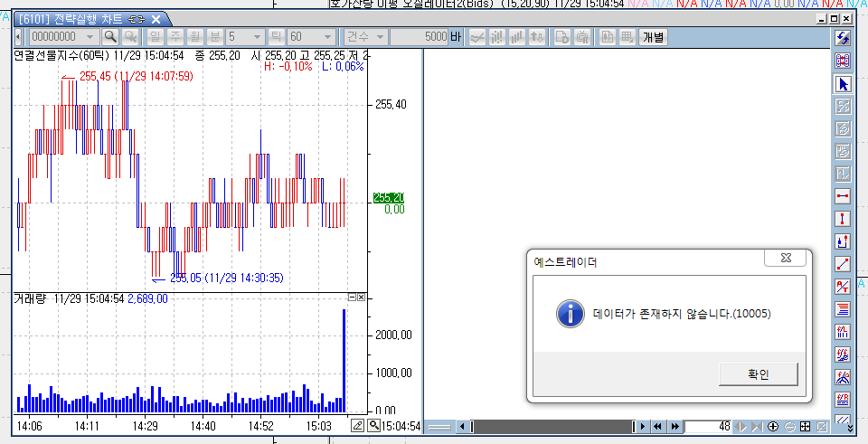The width and height of the screenshot is (868, 444).
Task: Click the zoom-in plus icon on bottom bar
Action: click(772, 427)
